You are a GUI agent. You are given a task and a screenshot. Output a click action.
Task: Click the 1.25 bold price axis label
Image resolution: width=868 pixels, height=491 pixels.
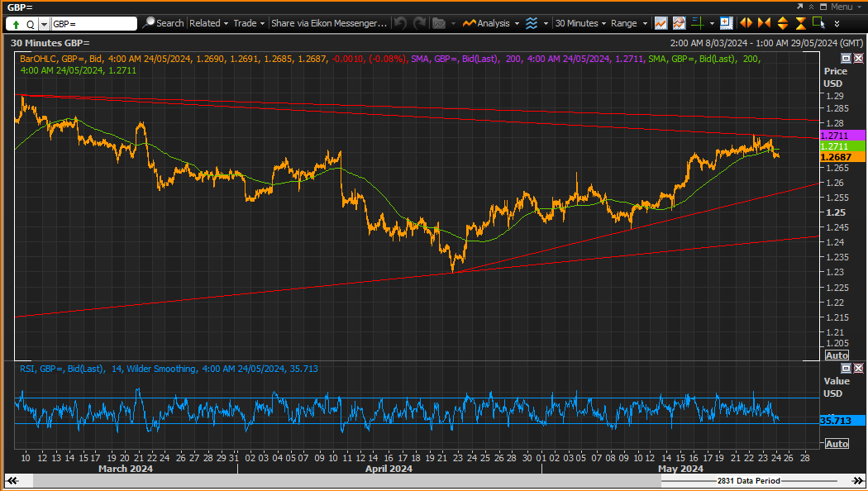pyautogui.click(x=835, y=212)
